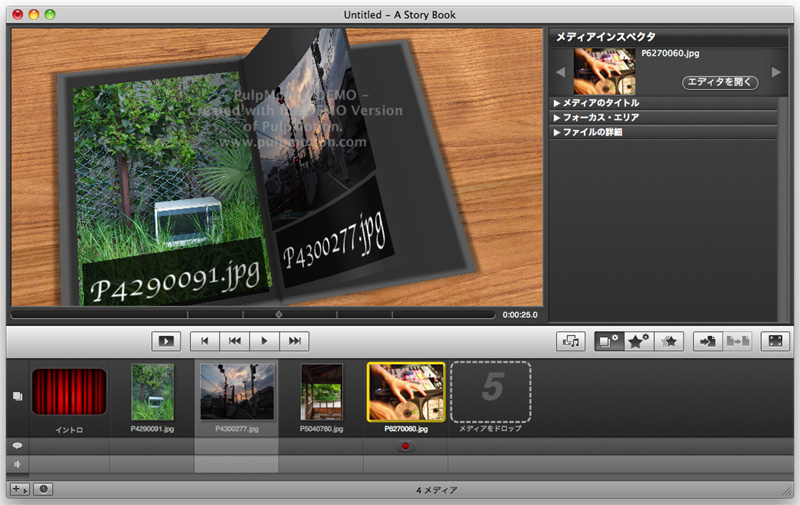Open the media and music browser
The width and height of the screenshot is (800, 505).
pyautogui.click(x=570, y=341)
